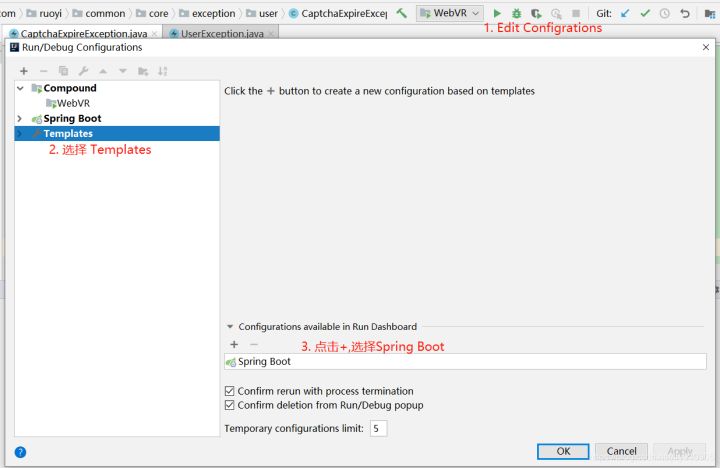The image size is (720, 468).
Task: Open the WebVR run configuration dropdown
Action: tap(450, 13)
